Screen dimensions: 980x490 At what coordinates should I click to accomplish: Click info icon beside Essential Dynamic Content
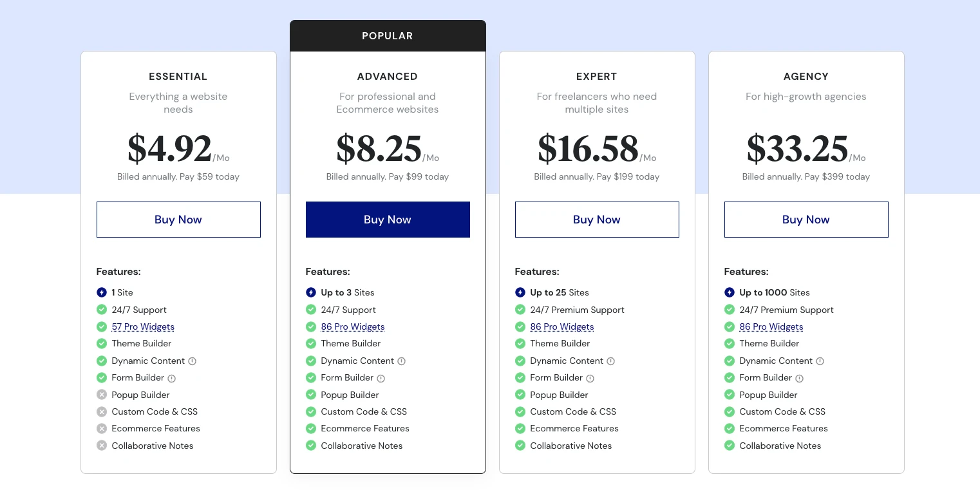click(x=192, y=361)
